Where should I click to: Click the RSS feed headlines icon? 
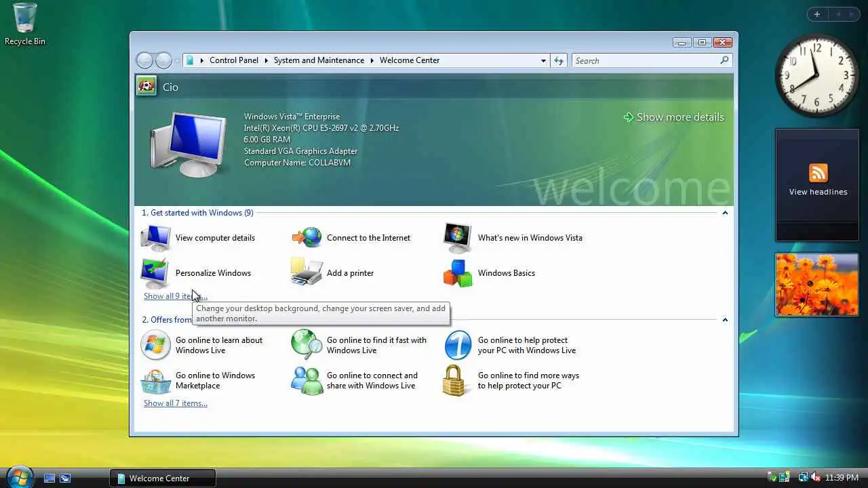[x=818, y=173]
